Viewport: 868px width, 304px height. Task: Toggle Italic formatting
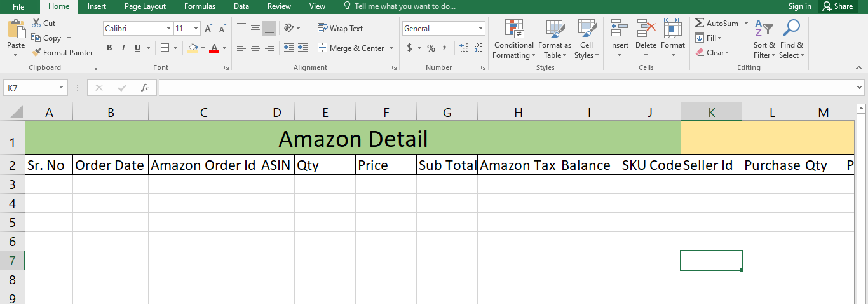pos(123,48)
